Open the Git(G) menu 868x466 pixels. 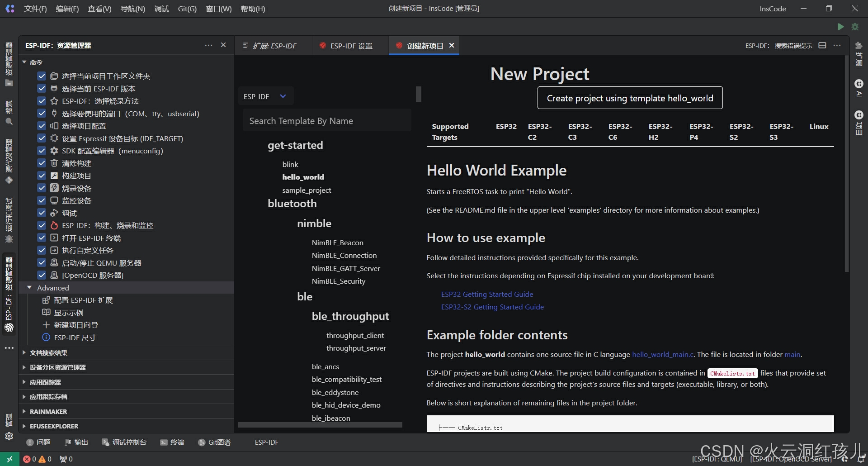click(187, 9)
